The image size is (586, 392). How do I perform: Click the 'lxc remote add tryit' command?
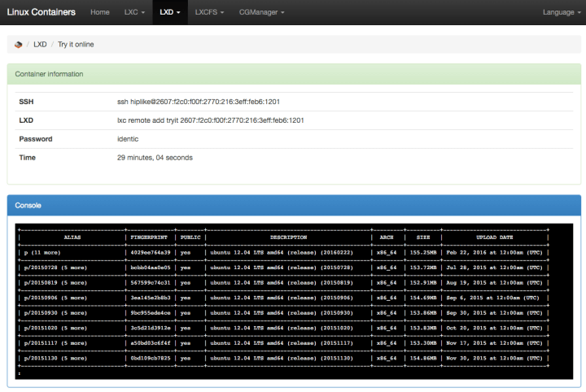pos(211,120)
